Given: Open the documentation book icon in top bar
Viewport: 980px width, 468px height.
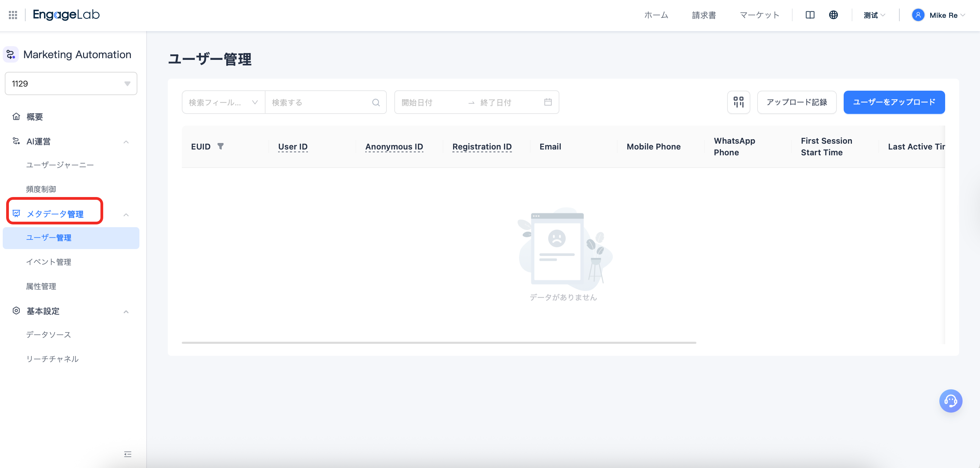Looking at the screenshot, I should click(810, 15).
